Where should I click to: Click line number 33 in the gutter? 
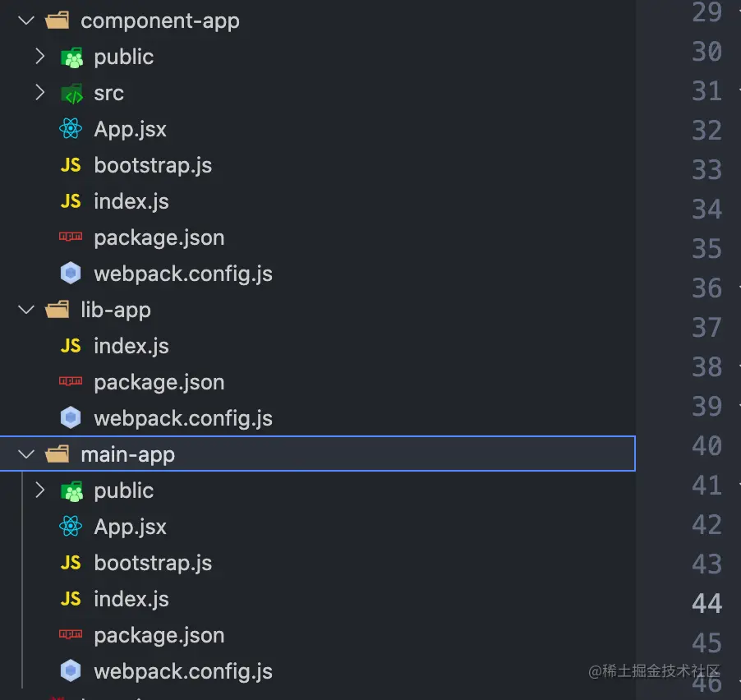pos(707,169)
